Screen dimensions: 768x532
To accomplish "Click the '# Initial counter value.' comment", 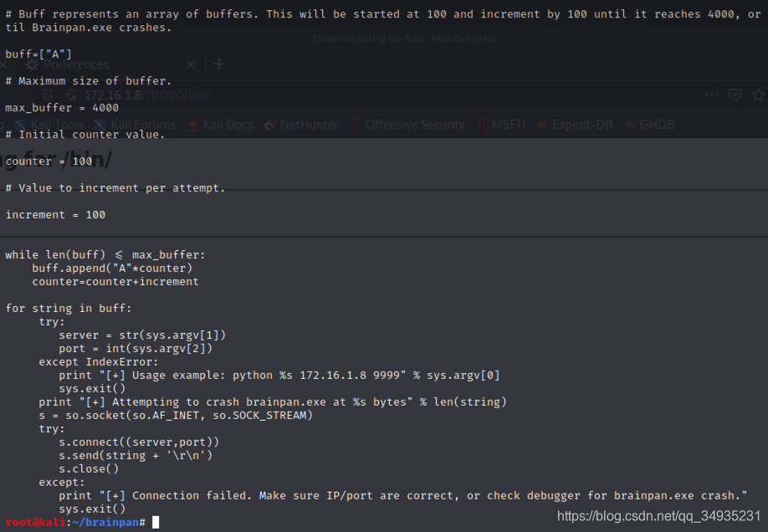I will [x=85, y=134].
